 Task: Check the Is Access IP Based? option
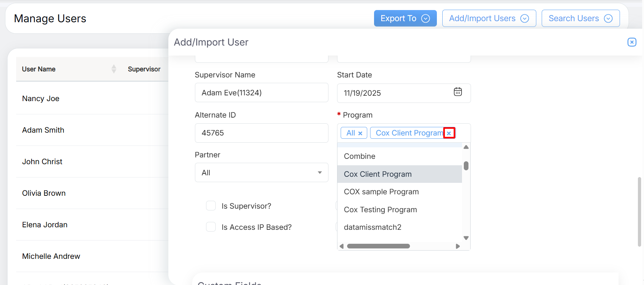(211, 227)
